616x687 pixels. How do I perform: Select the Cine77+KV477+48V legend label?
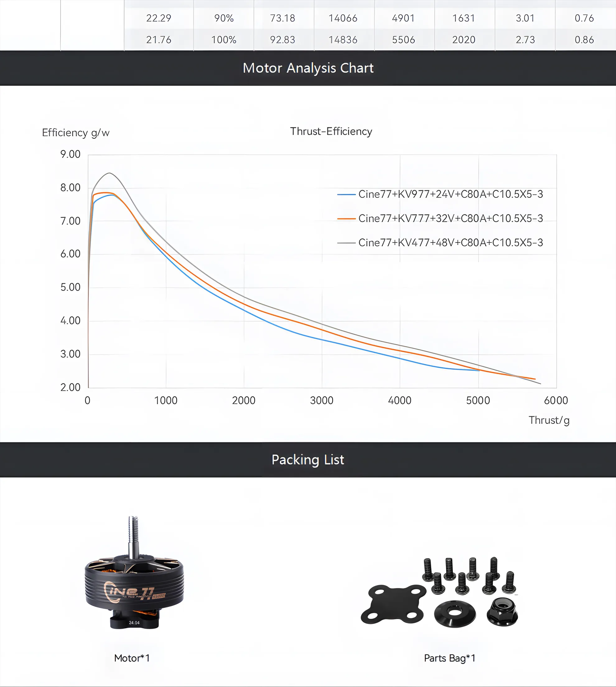(450, 243)
